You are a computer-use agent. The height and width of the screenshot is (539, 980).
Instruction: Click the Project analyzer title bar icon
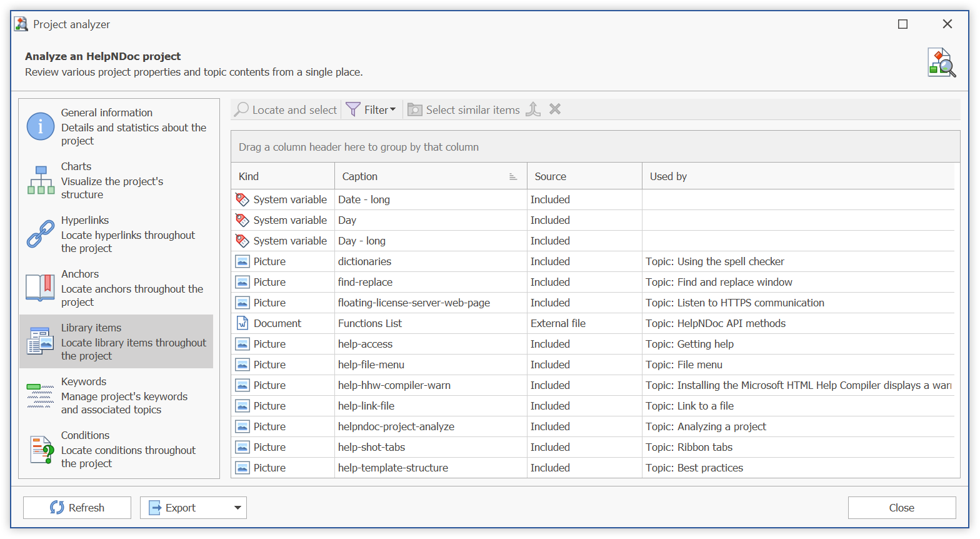[21, 24]
